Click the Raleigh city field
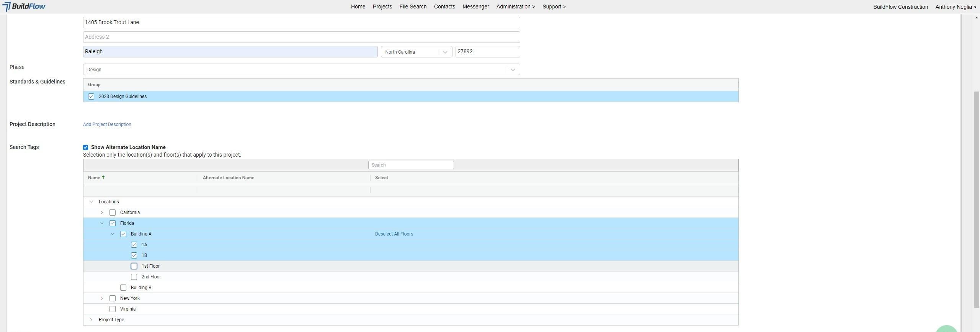The width and height of the screenshot is (980, 332). tap(230, 52)
